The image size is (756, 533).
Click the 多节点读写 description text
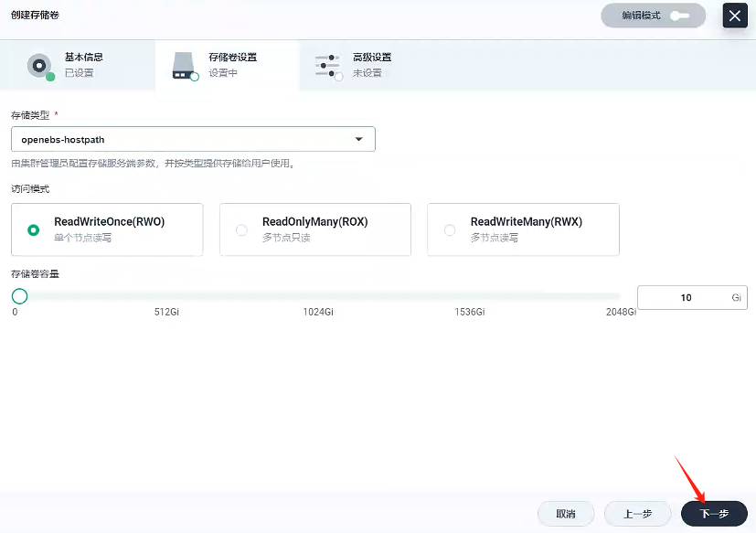(495, 238)
